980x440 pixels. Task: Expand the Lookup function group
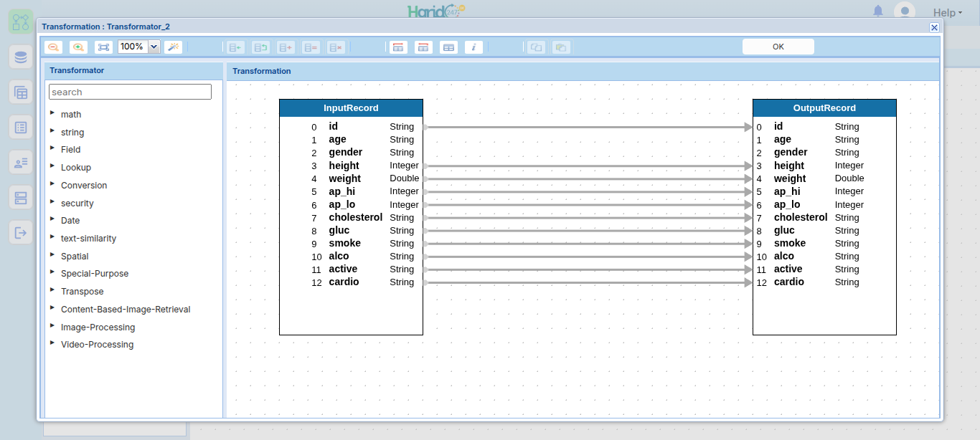(x=53, y=166)
